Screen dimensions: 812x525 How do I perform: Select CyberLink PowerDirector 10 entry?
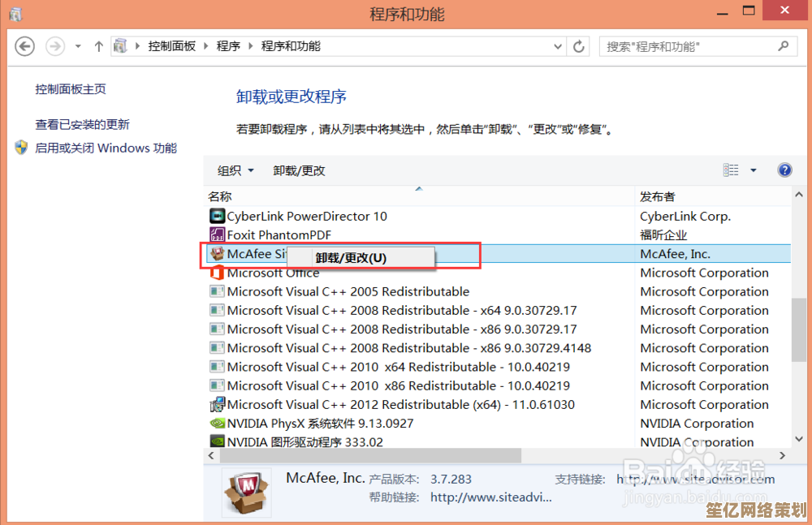click(307, 216)
